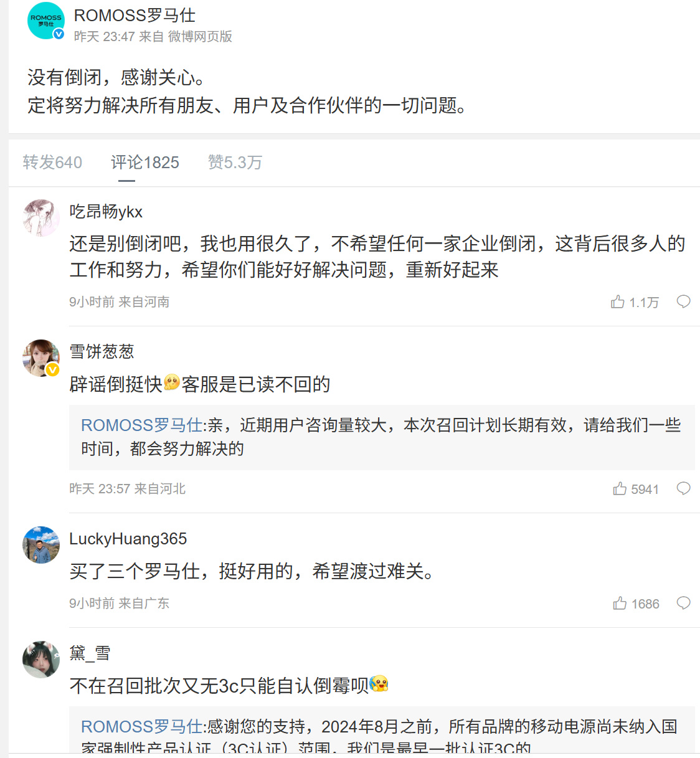Like LuckyHuang365's comment with thumbs-up

click(x=620, y=604)
